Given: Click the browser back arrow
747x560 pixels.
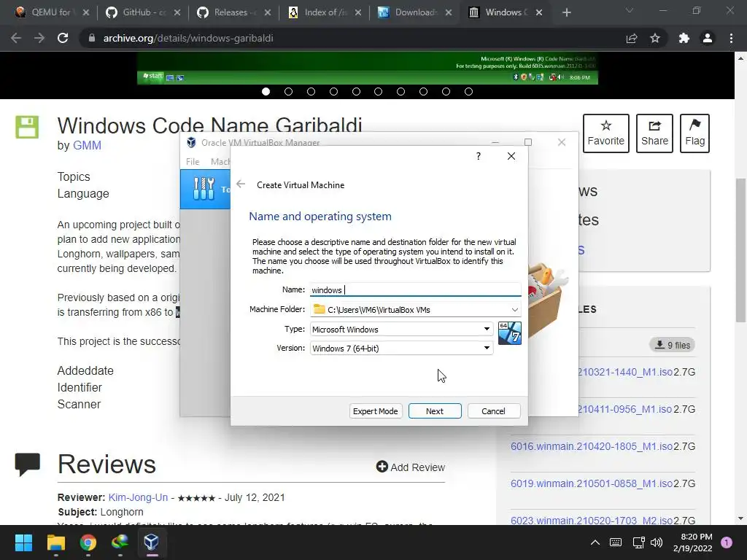Looking at the screenshot, I should click(16, 38).
